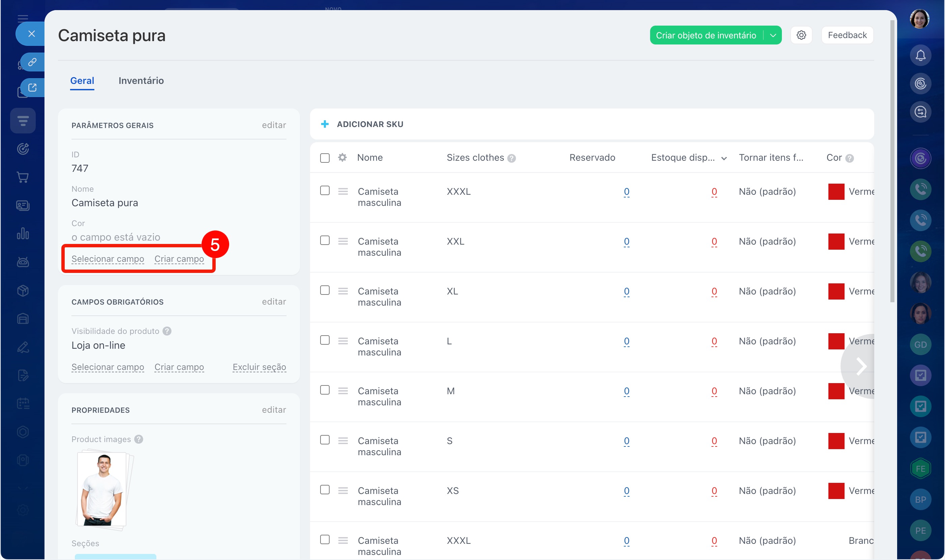Screen dimensions: 945x560
Task: Open page in new window icon
Action: (32, 88)
